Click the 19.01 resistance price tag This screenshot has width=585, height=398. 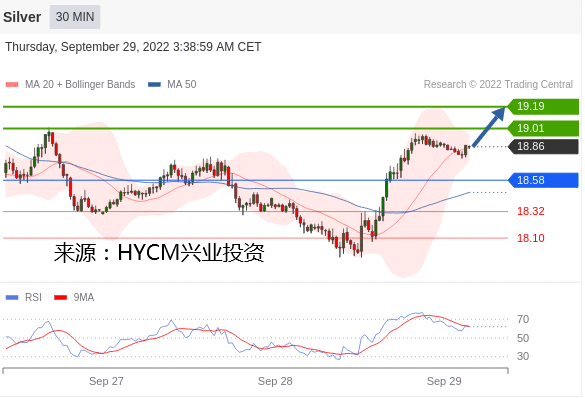pyautogui.click(x=543, y=128)
